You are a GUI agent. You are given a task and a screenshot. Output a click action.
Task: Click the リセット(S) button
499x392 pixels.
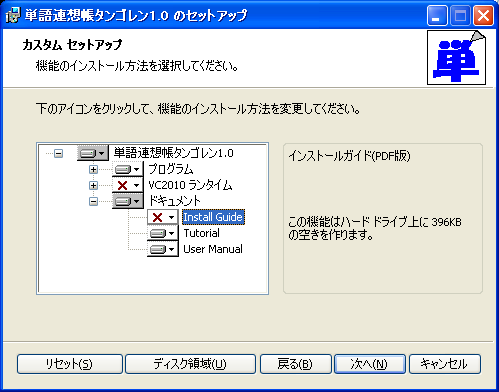pos(70,364)
